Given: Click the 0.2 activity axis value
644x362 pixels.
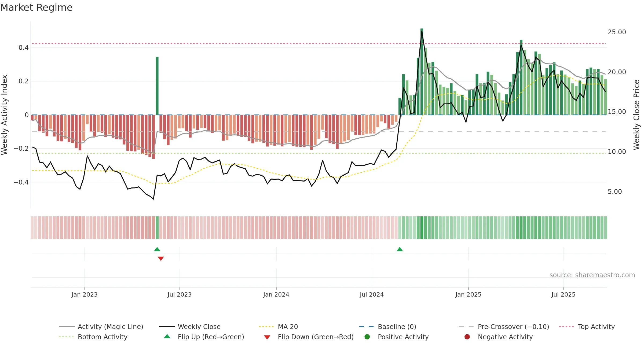Looking at the screenshot, I should [x=24, y=81].
